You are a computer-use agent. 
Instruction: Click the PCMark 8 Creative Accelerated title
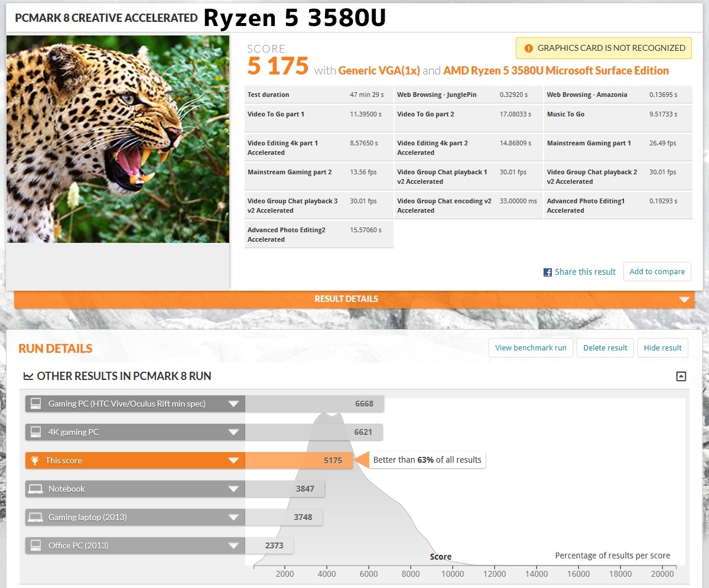[106, 18]
